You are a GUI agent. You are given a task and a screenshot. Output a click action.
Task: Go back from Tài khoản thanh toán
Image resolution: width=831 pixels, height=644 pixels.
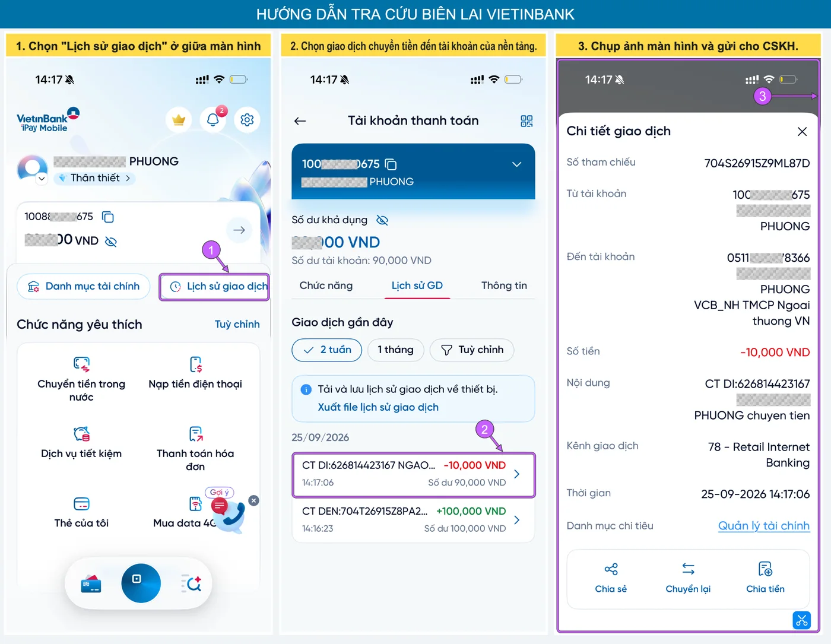coord(300,121)
